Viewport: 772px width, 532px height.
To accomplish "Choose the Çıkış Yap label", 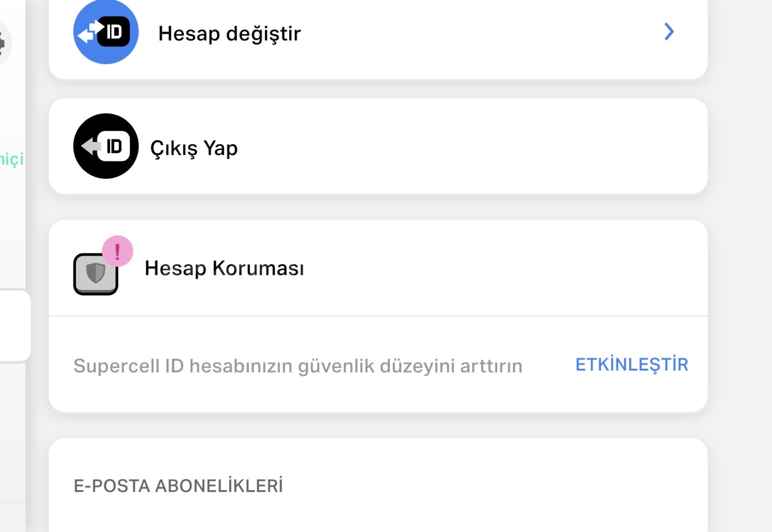I will pos(194,148).
